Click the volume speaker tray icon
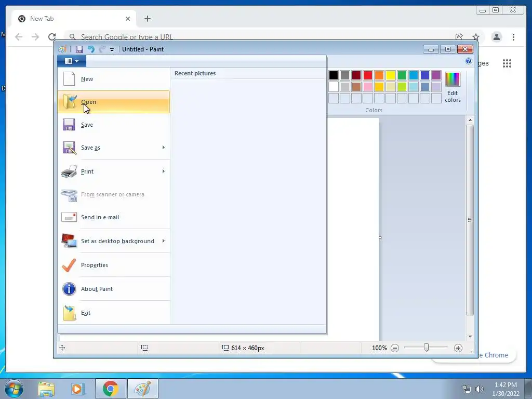The height and width of the screenshot is (399, 532). click(x=480, y=389)
